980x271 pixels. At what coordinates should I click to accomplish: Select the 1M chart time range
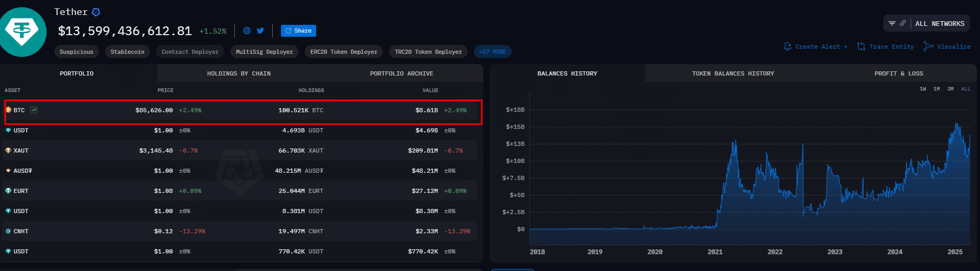(x=937, y=89)
